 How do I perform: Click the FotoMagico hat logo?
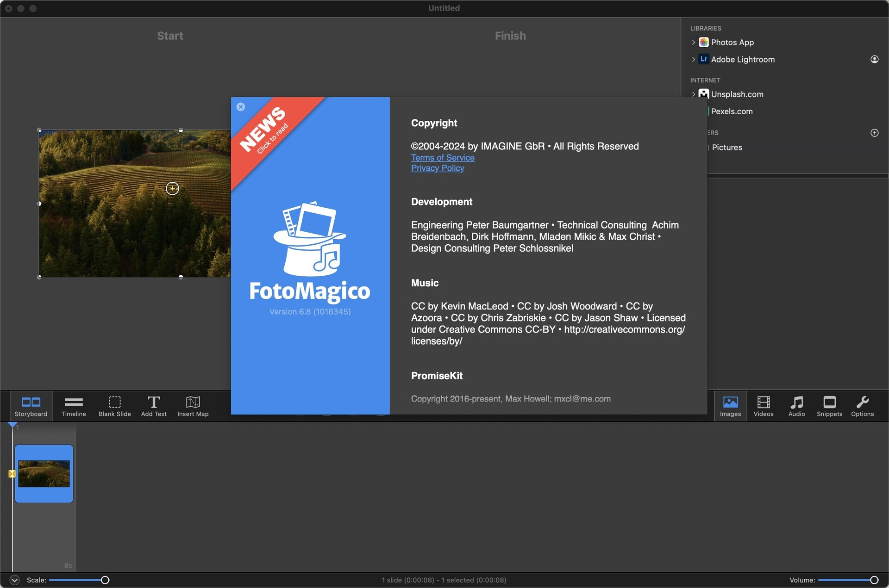[x=309, y=238]
